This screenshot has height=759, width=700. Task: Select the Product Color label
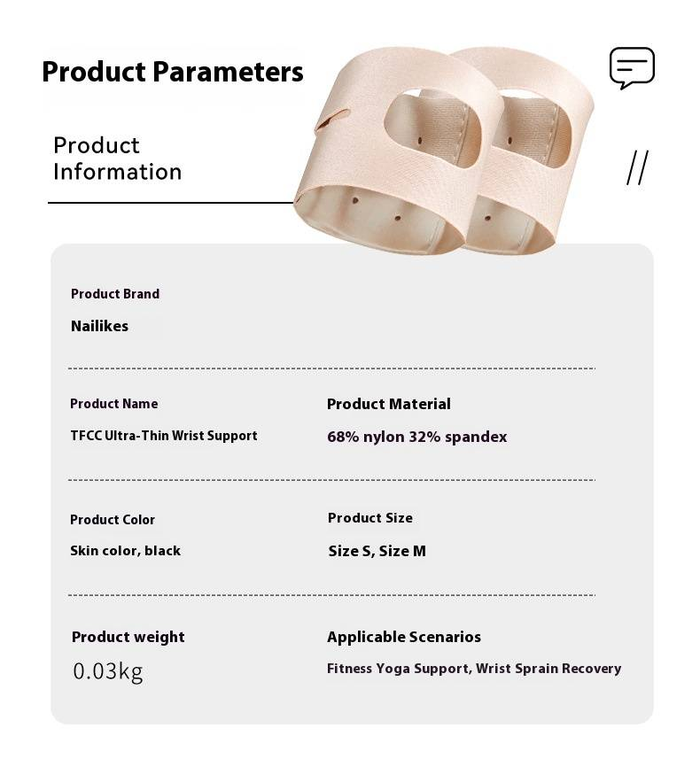[x=113, y=520]
